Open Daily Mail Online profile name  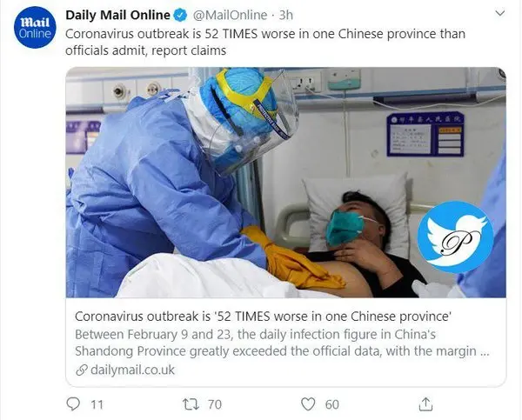(117, 15)
